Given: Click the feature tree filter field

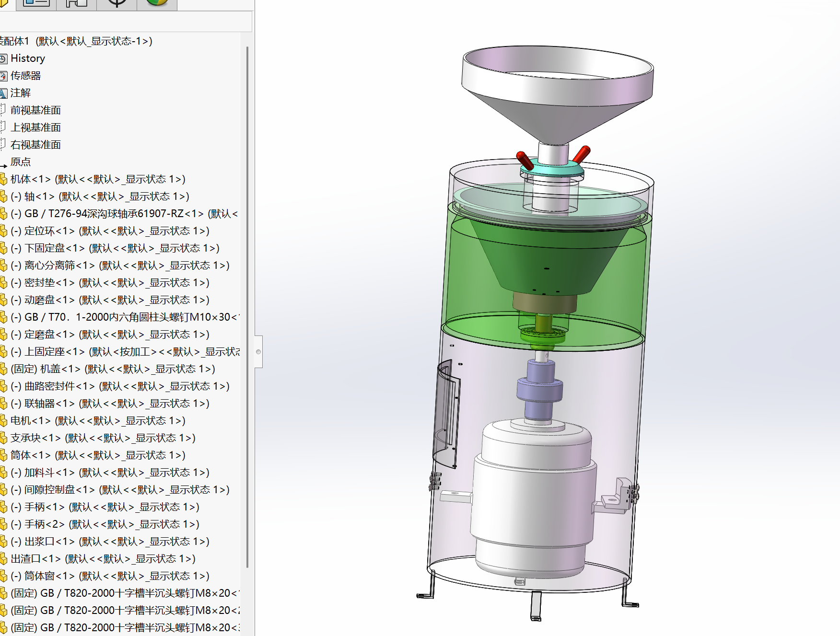Looking at the screenshot, I should (x=126, y=22).
